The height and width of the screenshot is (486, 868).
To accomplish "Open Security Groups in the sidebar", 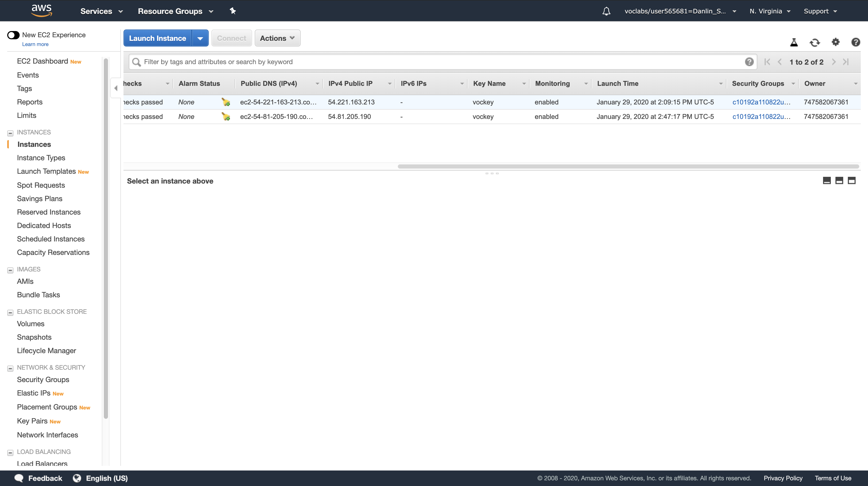I will (43, 379).
